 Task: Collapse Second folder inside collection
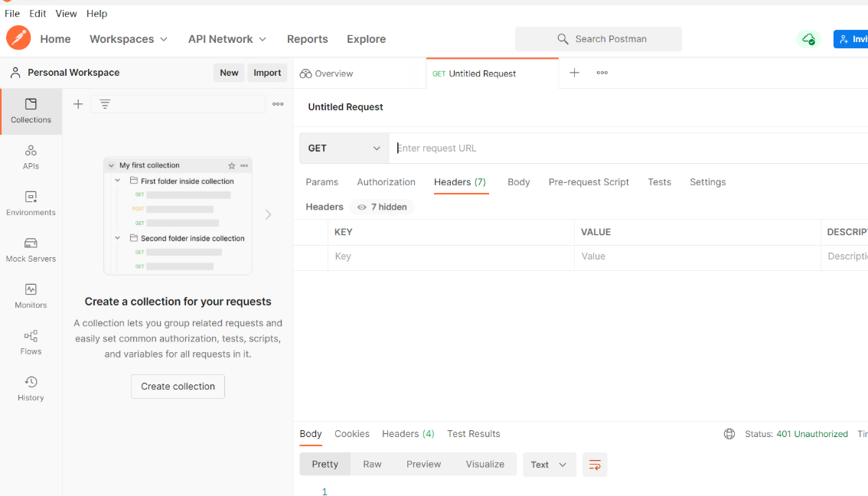117,238
